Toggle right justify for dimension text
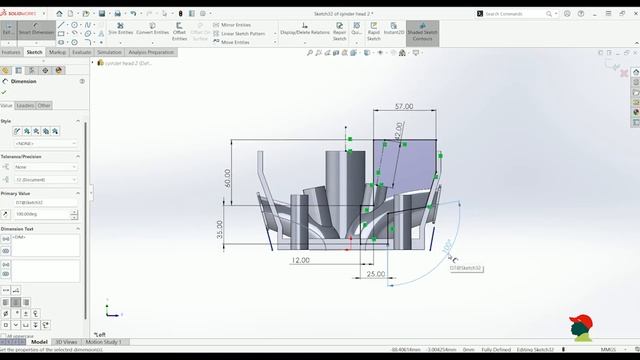The image size is (640, 360). (26, 302)
